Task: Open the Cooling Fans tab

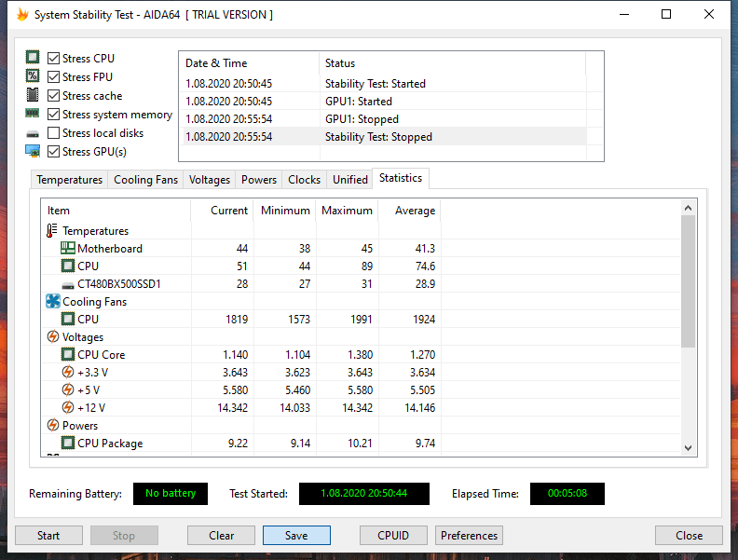Action: 146,180
